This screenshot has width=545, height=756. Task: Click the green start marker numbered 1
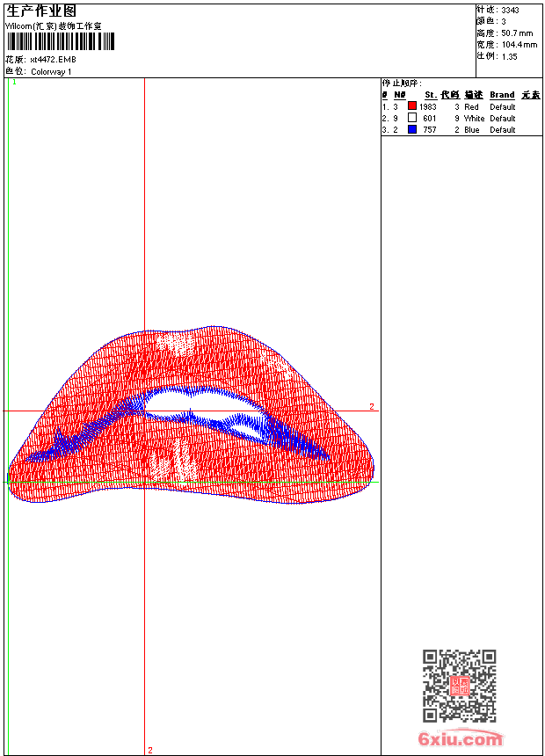click(14, 82)
